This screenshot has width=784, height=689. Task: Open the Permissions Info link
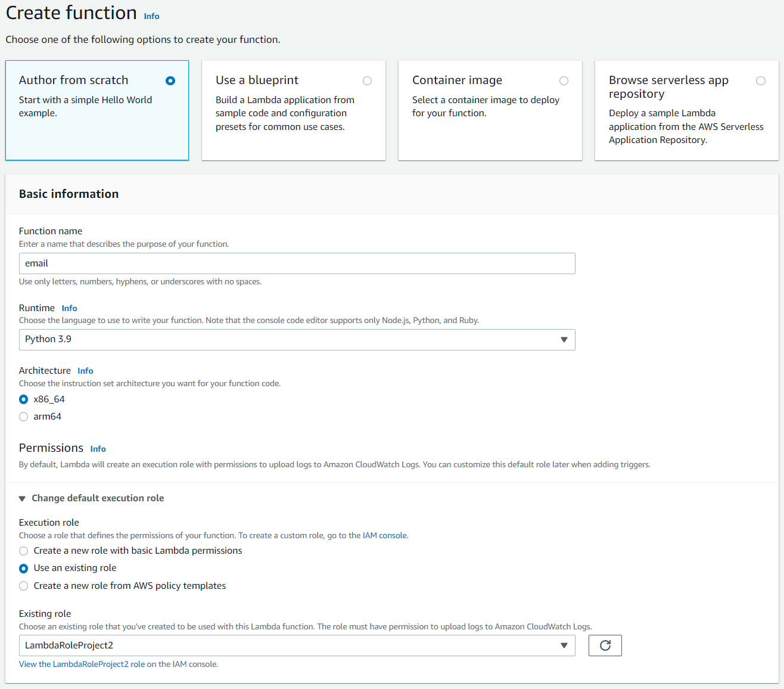click(98, 449)
